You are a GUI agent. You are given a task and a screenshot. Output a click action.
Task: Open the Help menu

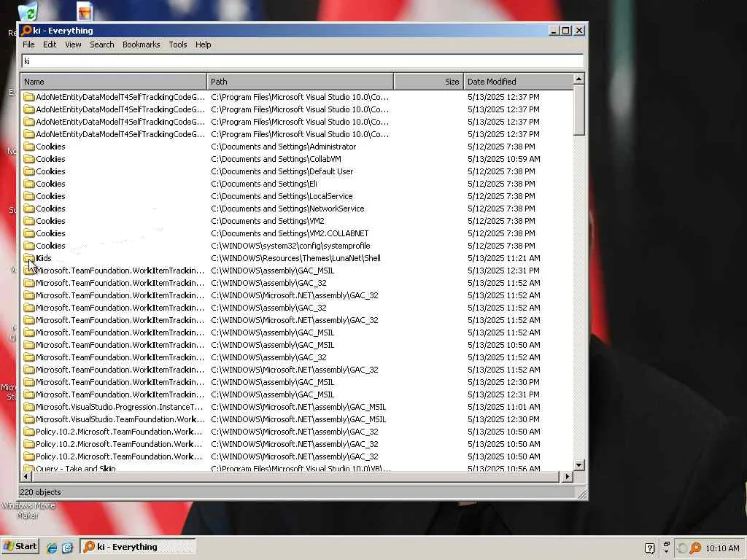pos(203,44)
